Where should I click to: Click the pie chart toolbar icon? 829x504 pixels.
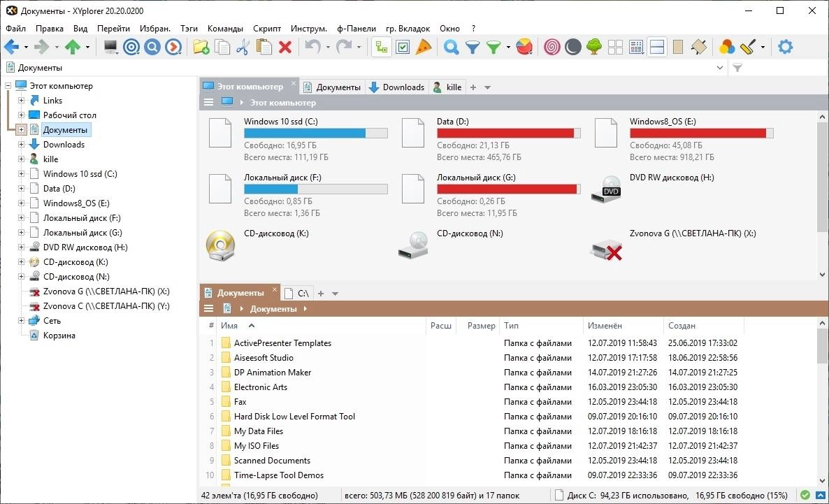[524, 47]
